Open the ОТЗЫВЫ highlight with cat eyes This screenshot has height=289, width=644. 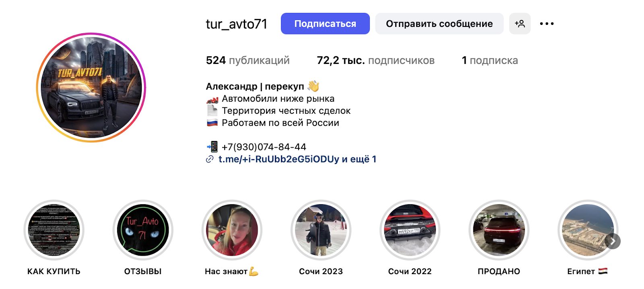coord(143,230)
